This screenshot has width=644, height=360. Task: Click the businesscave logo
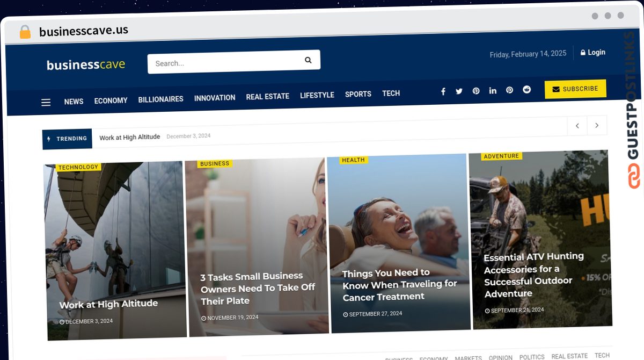coord(86,65)
